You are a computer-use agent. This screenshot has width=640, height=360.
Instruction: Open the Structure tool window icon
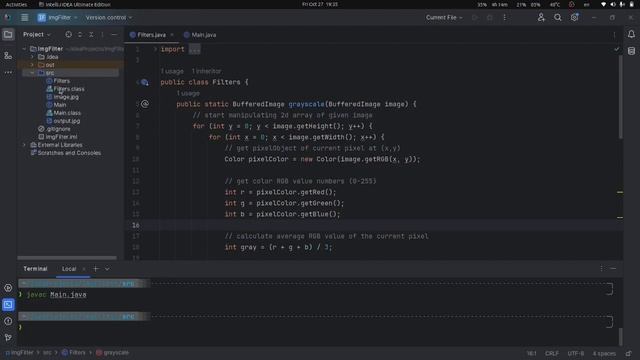[x=8, y=56]
